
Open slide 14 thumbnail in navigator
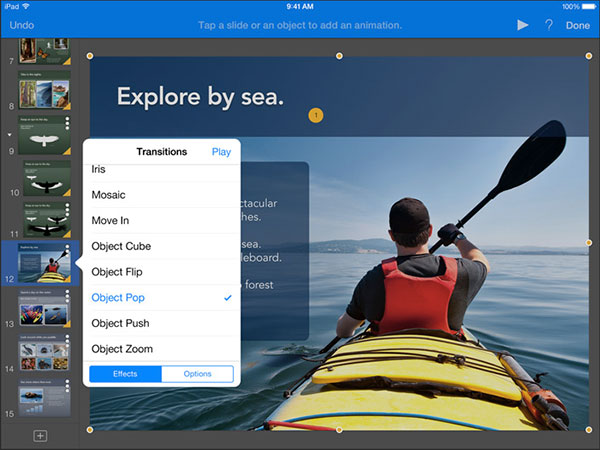coord(44,352)
